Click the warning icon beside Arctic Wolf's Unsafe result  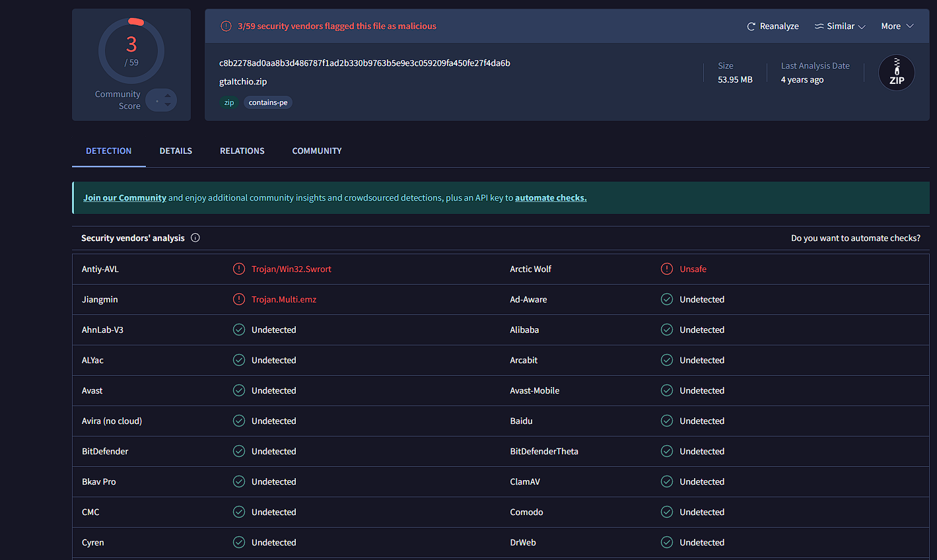coord(667,269)
